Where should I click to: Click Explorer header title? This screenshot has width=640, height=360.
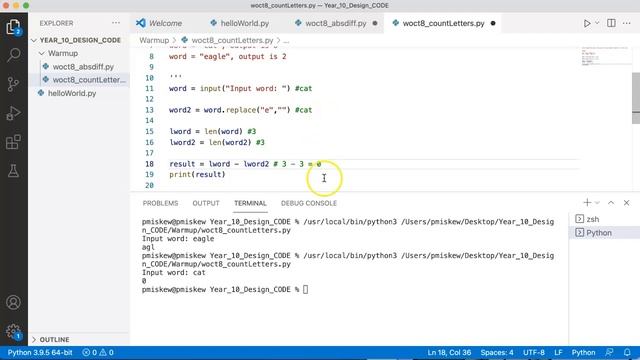pyautogui.click(x=56, y=23)
